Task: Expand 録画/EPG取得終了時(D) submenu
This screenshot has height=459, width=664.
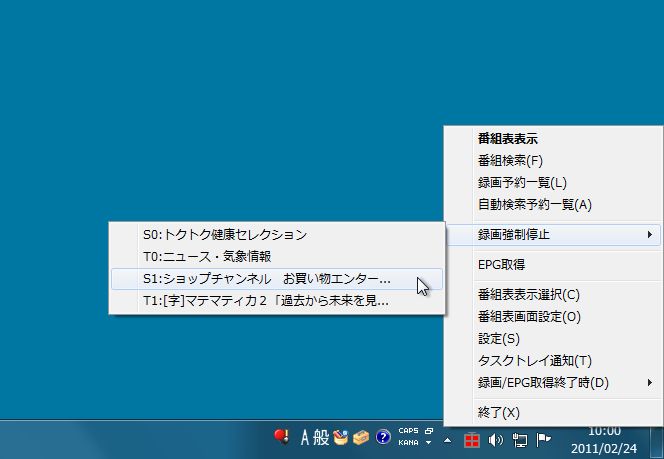Action: pyautogui.click(x=554, y=382)
